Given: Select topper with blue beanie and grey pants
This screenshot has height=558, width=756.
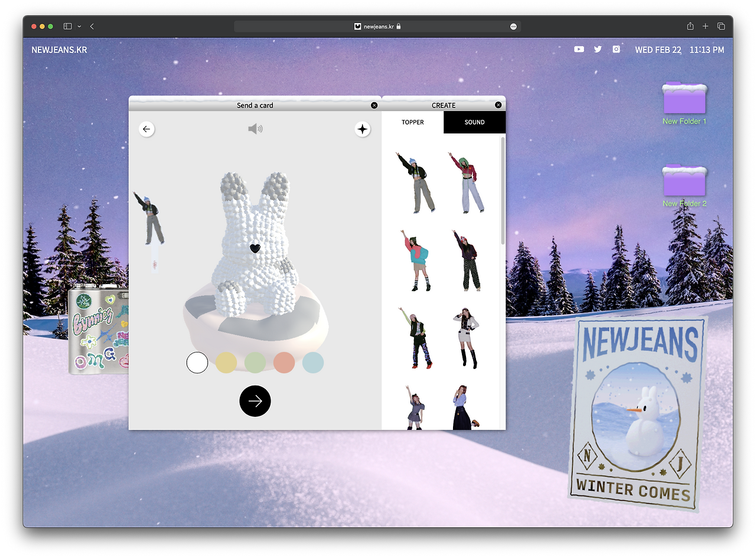Looking at the screenshot, I should [416, 182].
